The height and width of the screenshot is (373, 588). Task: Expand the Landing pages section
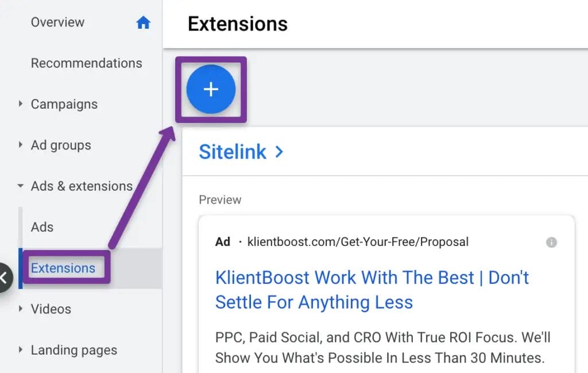click(20, 350)
